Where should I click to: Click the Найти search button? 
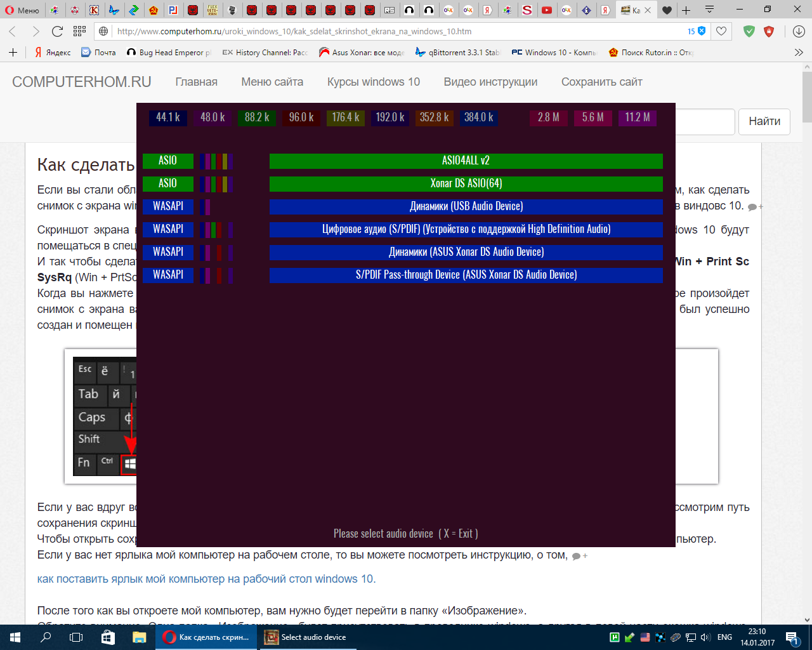click(764, 121)
